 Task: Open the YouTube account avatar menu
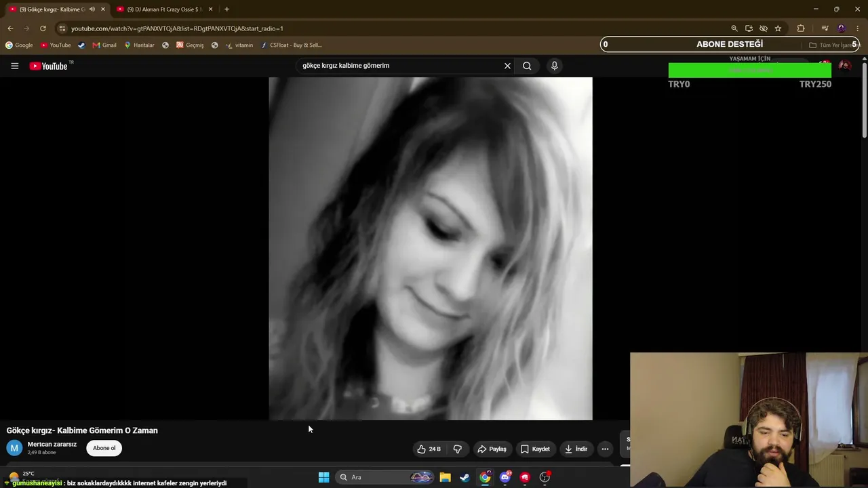point(844,66)
